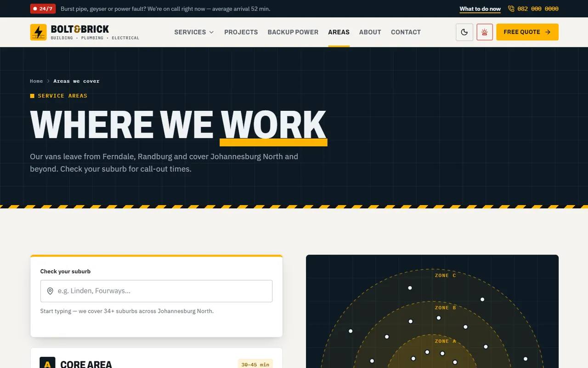
Task: Toggle dark mode with the moon icon
Action: (464, 32)
